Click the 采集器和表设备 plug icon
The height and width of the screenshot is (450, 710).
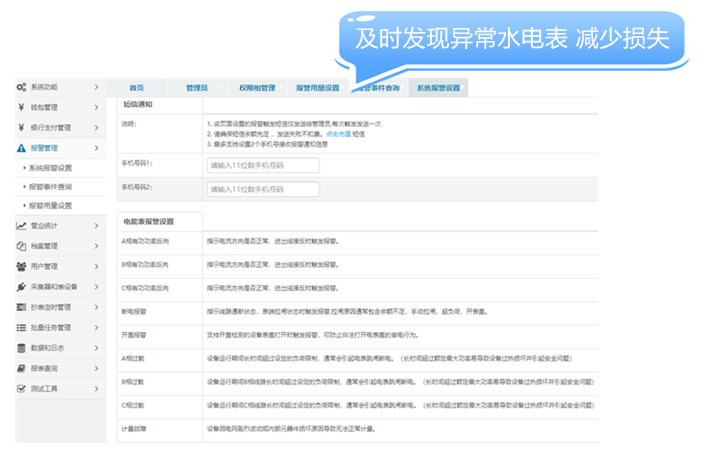[21, 287]
